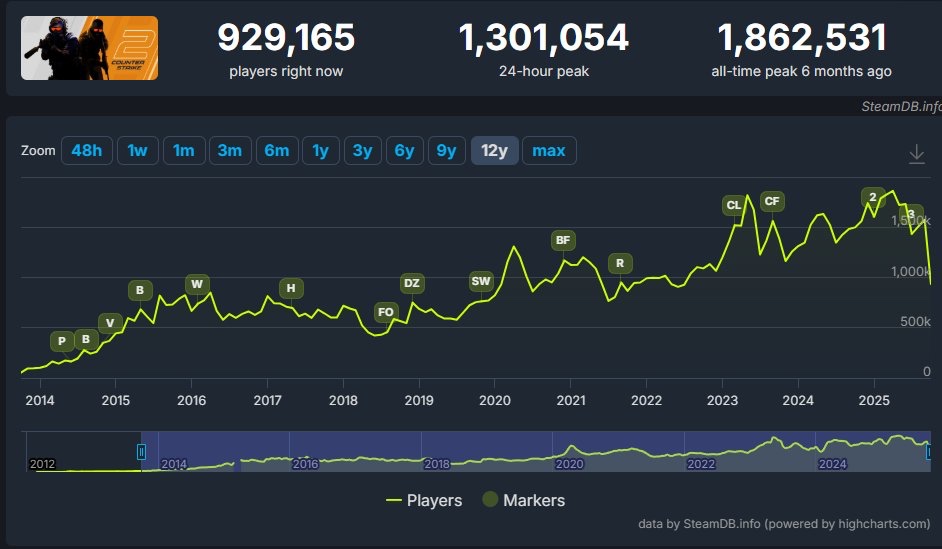This screenshot has height=549, width=942.
Task: Grab the left navigator range handle
Action: click(x=141, y=452)
